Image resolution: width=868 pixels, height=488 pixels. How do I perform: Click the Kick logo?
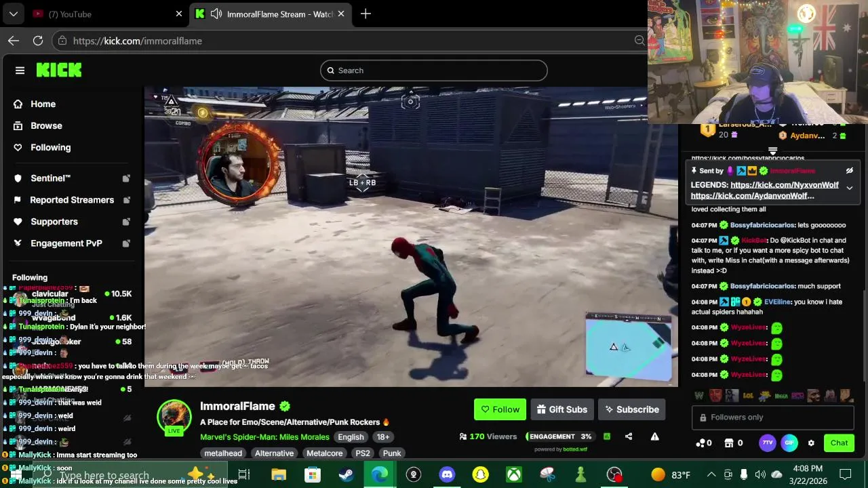pyautogui.click(x=59, y=70)
